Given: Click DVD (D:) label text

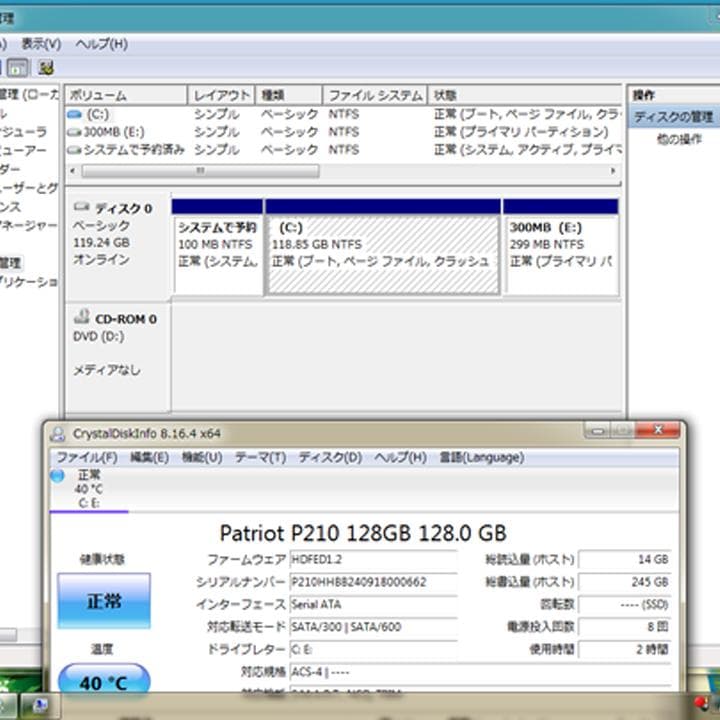Looking at the screenshot, I should coord(98,337).
